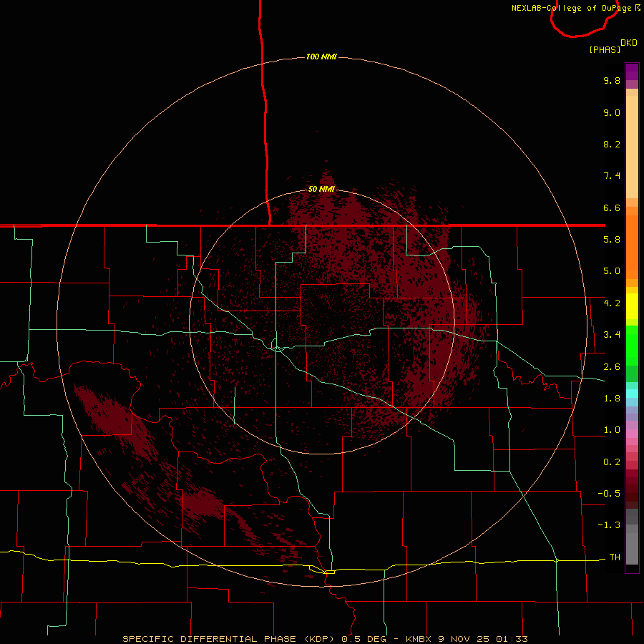Click the 9.8 color scale value

coord(612,80)
